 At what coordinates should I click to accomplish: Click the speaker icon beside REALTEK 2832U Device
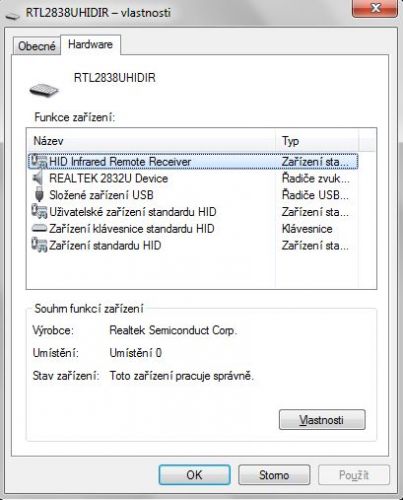[38, 178]
